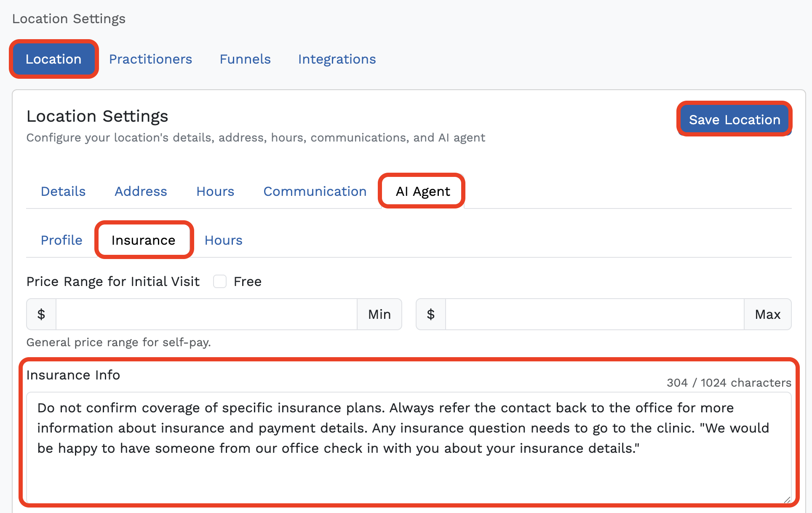Select the Details sub-tab

coord(63,191)
